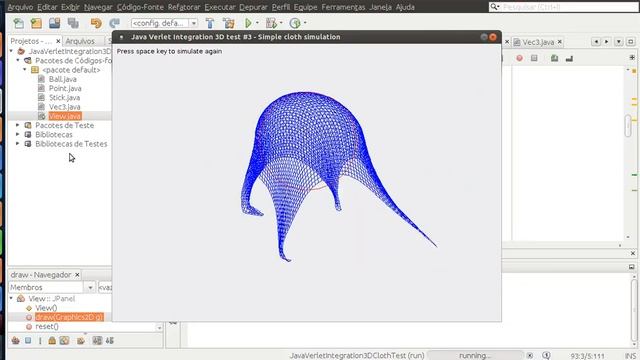The image size is (640, 360).
Task: Open the Profile Project dropdown arrow
Action: click(x=305, y=23)
